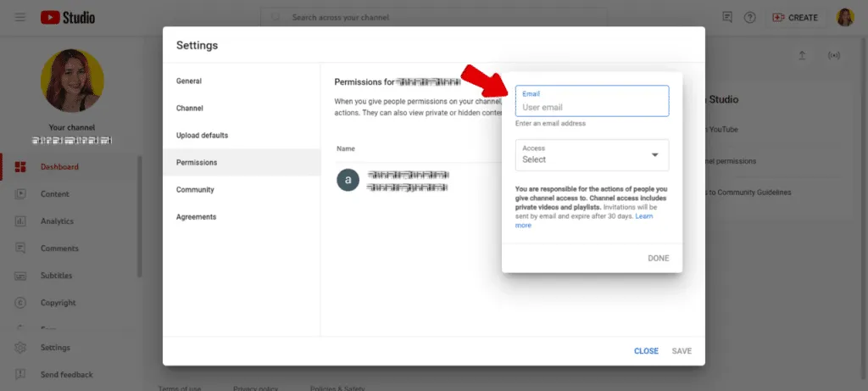Open the Community settings tab

point(195,190)
